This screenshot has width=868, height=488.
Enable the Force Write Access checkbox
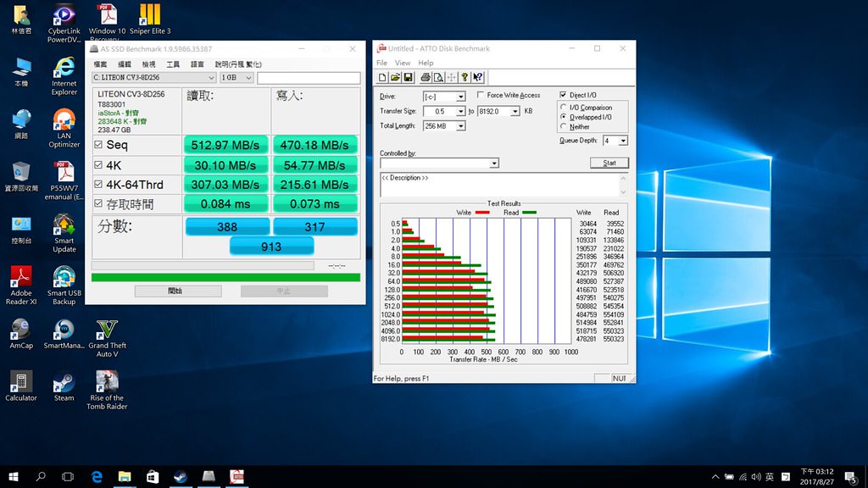[481, 95]
